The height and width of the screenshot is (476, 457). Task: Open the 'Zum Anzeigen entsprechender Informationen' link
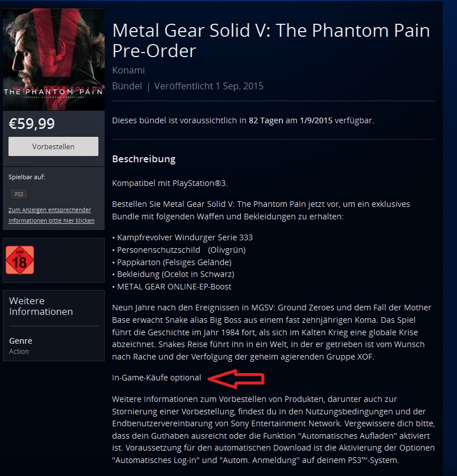click(51, 215)
